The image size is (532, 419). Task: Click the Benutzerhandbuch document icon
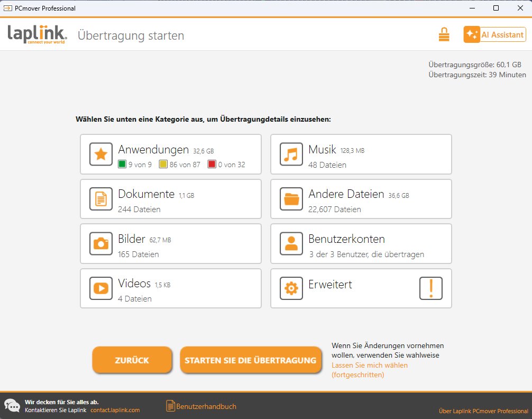(170, 406)
